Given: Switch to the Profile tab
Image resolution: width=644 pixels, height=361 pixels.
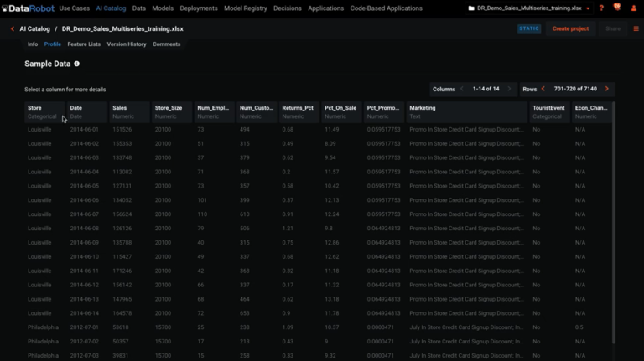Looking at the screenshot, I should click(53, 44).
